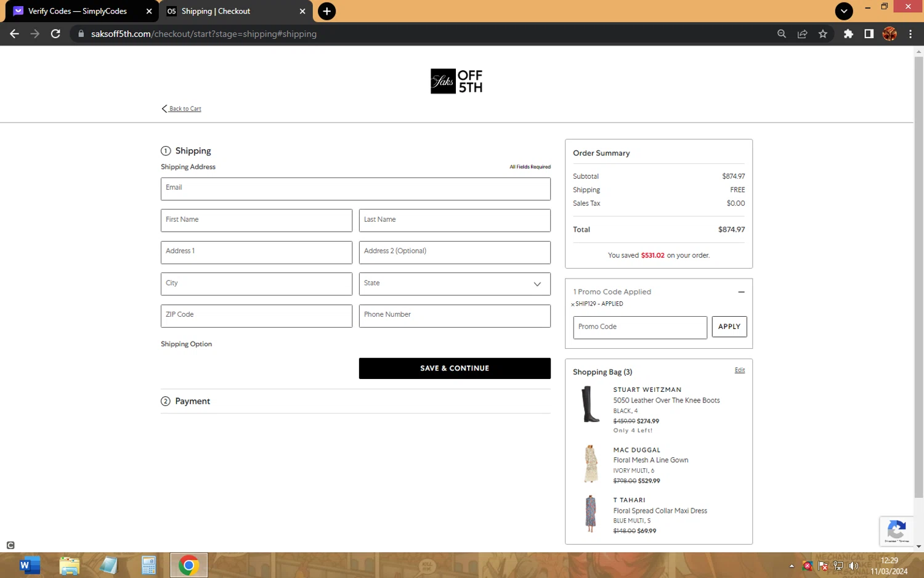Click the address bar URL
The width and height of the screenshot is (924, 578).
point(204,34)
